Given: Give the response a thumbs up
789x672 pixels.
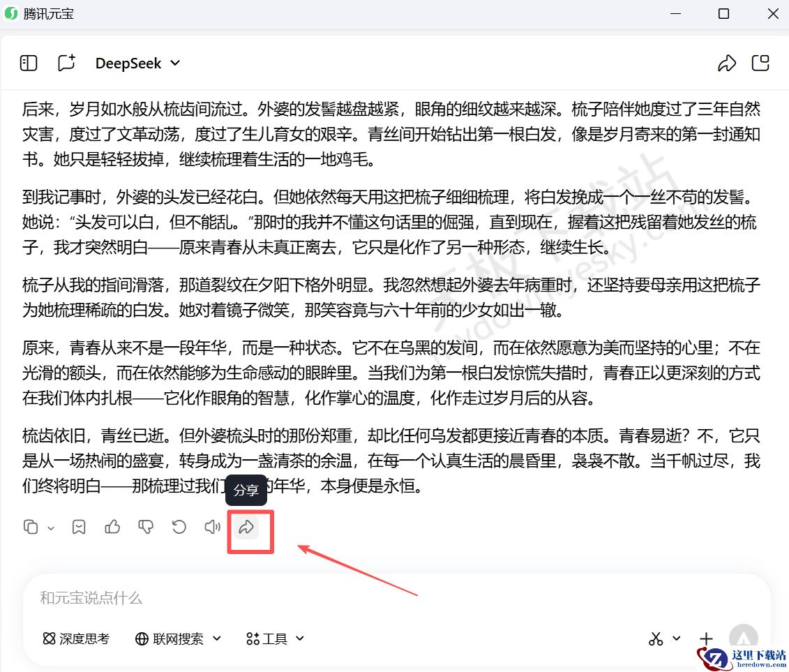Looking at the screenshot, I should (112, 527).
